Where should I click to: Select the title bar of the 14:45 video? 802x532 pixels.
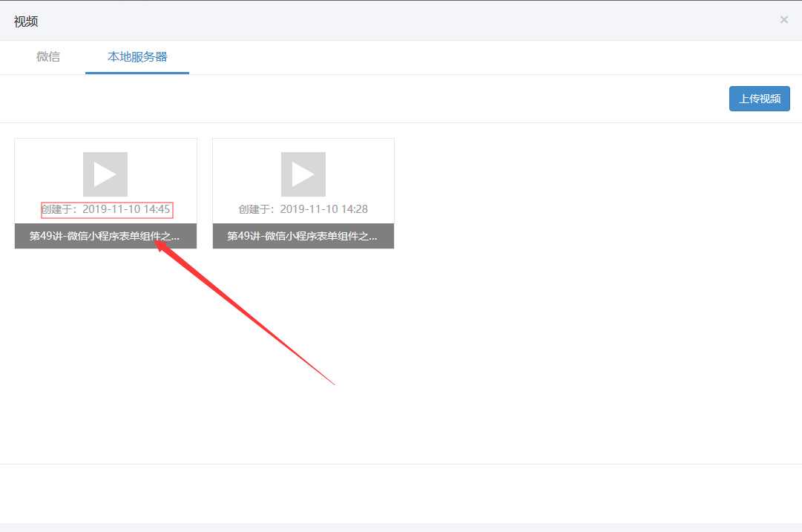point(105,236)
